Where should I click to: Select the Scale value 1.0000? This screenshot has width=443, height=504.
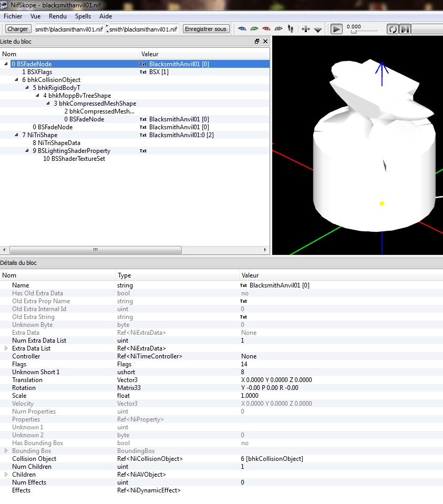point(250,395)
